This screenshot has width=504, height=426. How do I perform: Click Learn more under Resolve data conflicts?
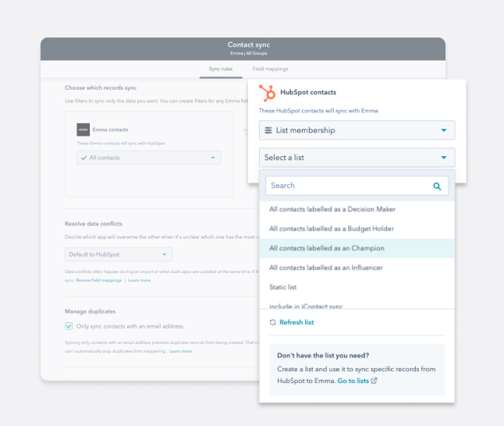[x=139, y=280]
